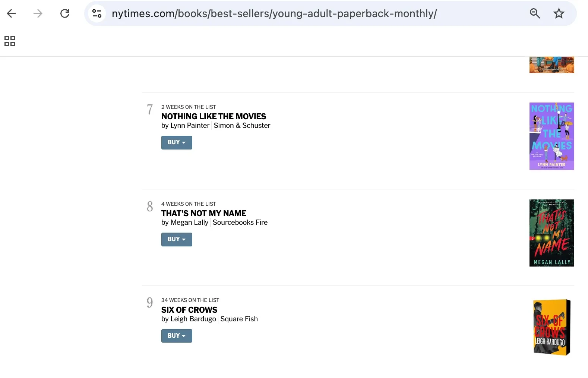Click the Six of Crows title

[x=189, y=310]
